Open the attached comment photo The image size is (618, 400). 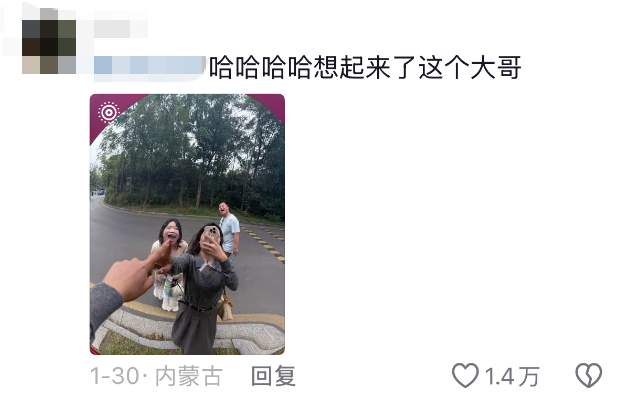click(x=187, y=224)
